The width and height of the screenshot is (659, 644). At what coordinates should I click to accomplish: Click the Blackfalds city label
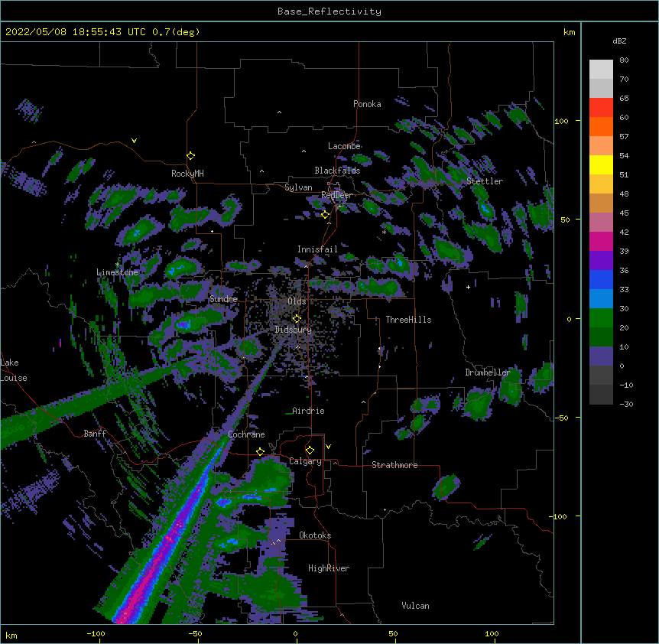337,171
